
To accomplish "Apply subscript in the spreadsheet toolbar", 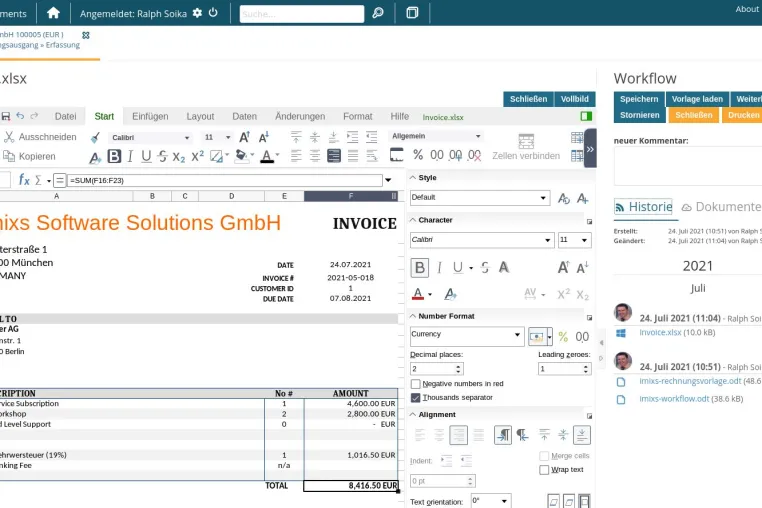I will pyautogui.click(x=179, y=157).
